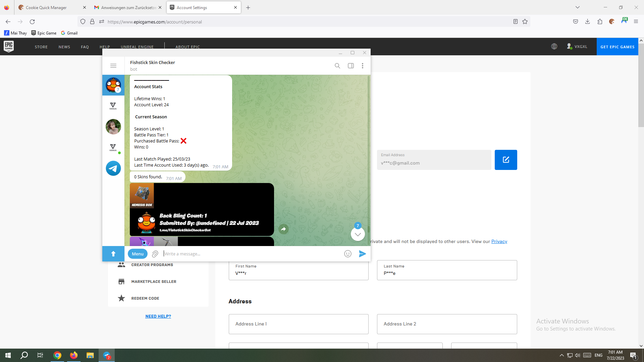Open Chrome from taskbar
Screen dimensions: 644x362
(57, 355)
